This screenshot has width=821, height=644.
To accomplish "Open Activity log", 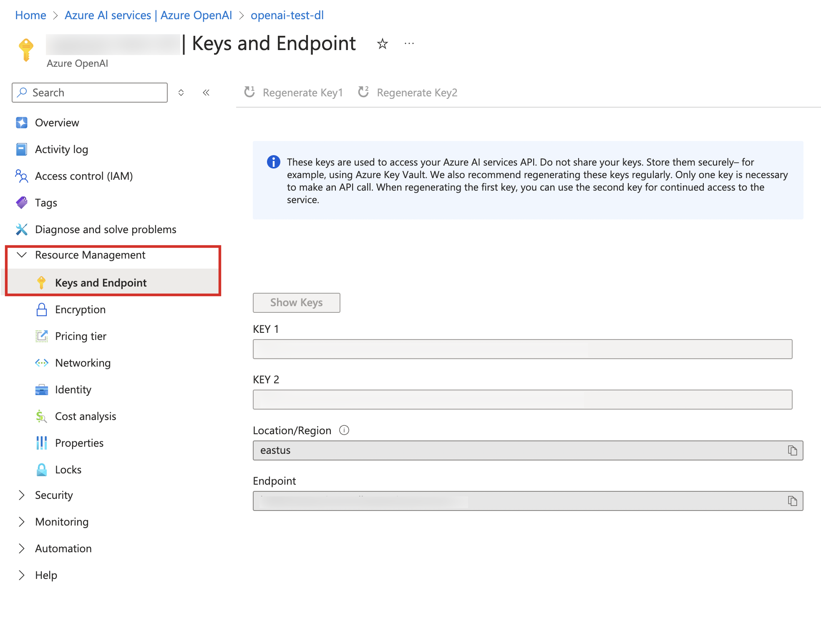I will tap(62, 149).
